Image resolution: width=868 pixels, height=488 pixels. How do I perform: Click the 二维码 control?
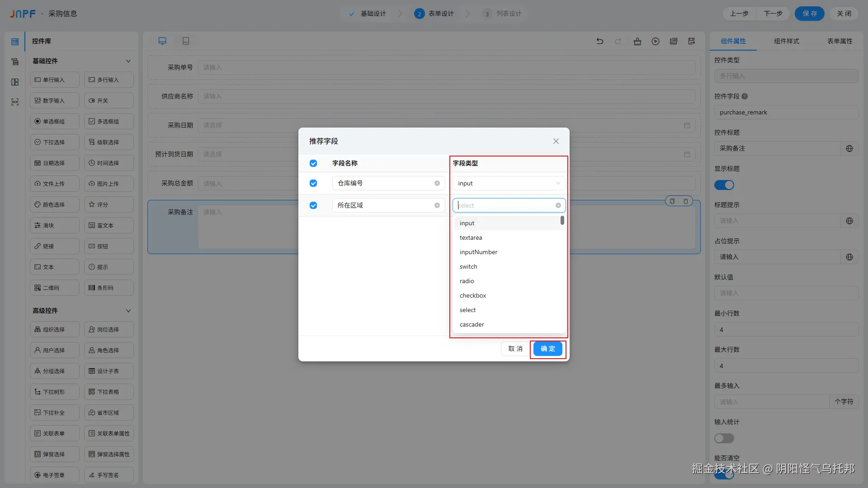coord(55,288)
